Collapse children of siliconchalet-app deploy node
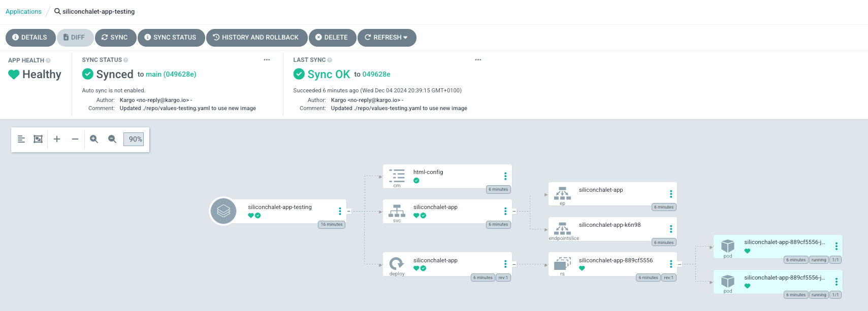Screen dimensions: 868x311 (514, 264)
